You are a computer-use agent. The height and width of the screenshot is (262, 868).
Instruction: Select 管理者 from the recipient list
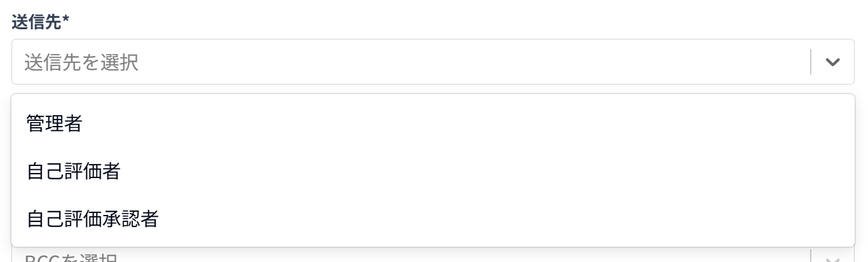[x=55, y=123]
